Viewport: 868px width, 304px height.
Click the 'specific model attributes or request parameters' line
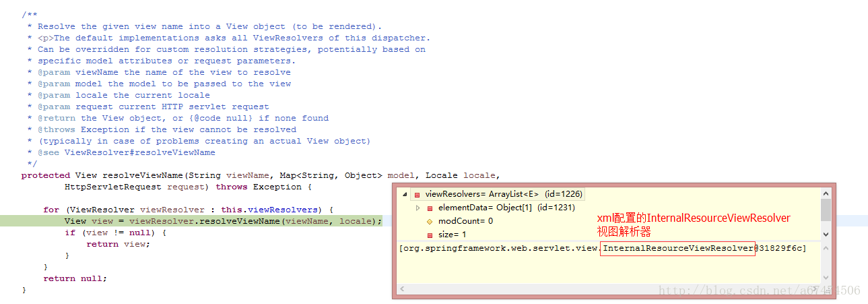166,61
